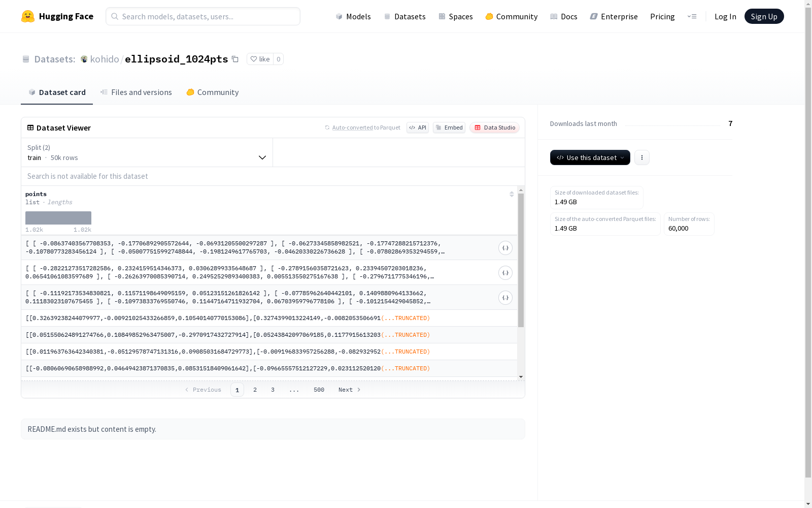
Task: Open Spaces in top navigation
Action: [455, 16]
